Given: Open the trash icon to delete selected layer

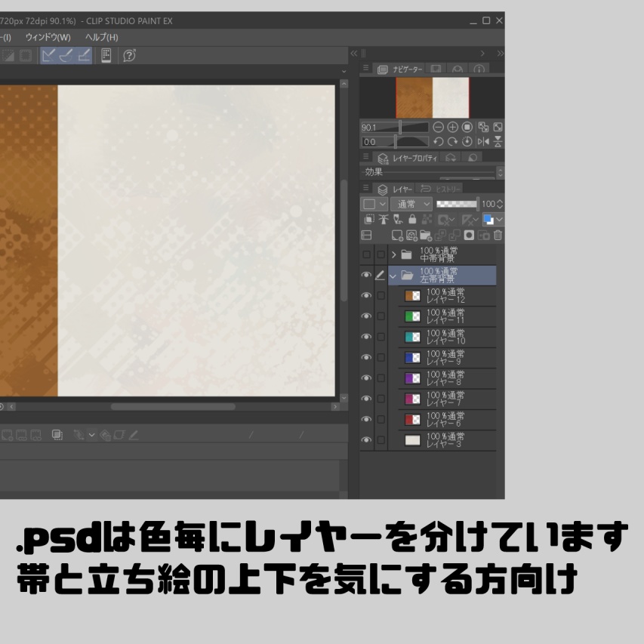Looking at the screenshot, I should click(x=497, y=236).
